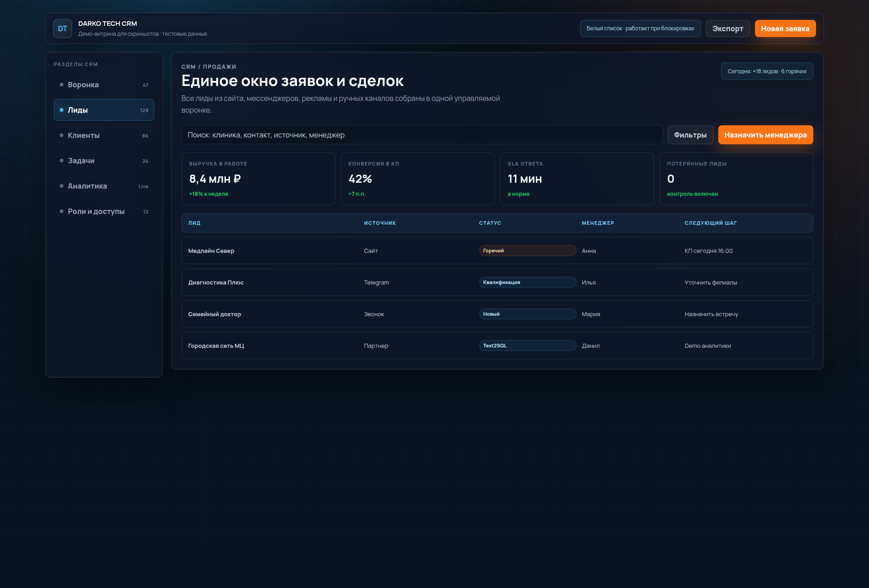This screenshot has height=588, width=869.
Task: Click manager Анна
Action: click(x=589, y=251)
